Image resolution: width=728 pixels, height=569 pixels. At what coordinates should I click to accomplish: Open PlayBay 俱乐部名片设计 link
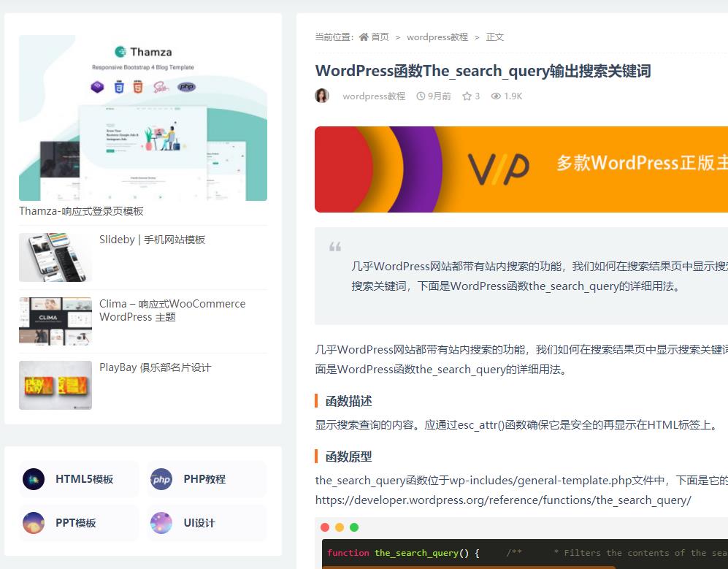155,367
